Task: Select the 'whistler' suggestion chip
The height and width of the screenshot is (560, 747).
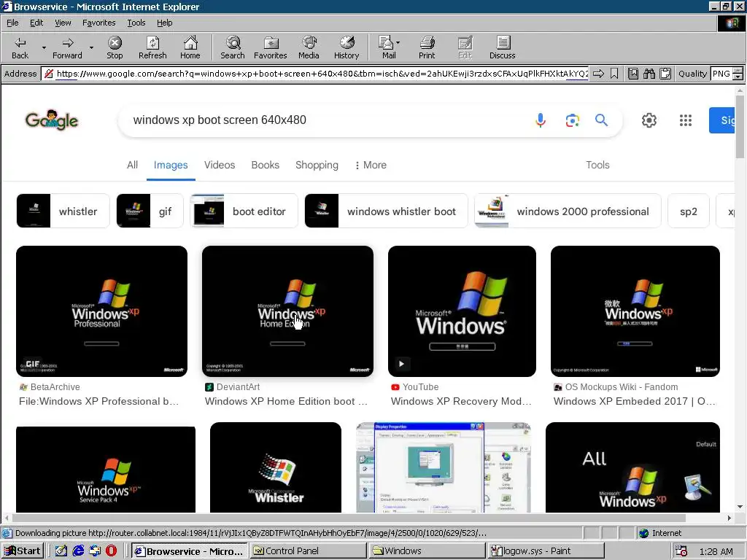Action: tap(63, 211)
